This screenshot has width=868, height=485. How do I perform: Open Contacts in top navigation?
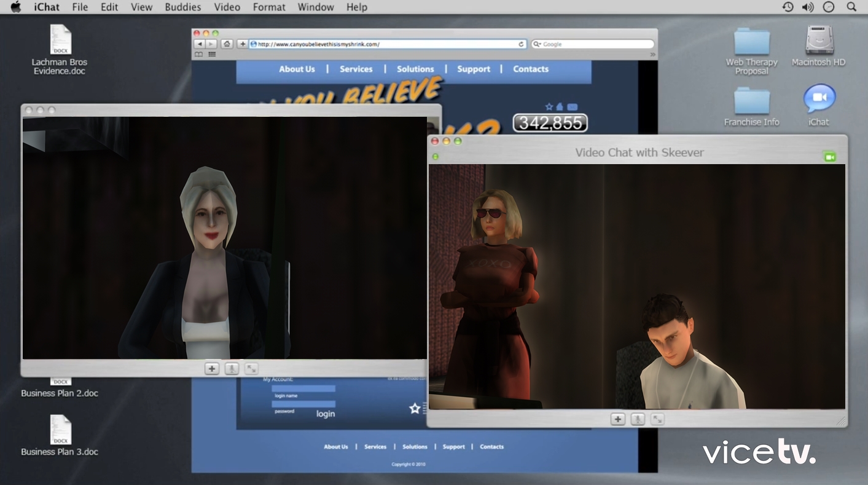(531, 69)
